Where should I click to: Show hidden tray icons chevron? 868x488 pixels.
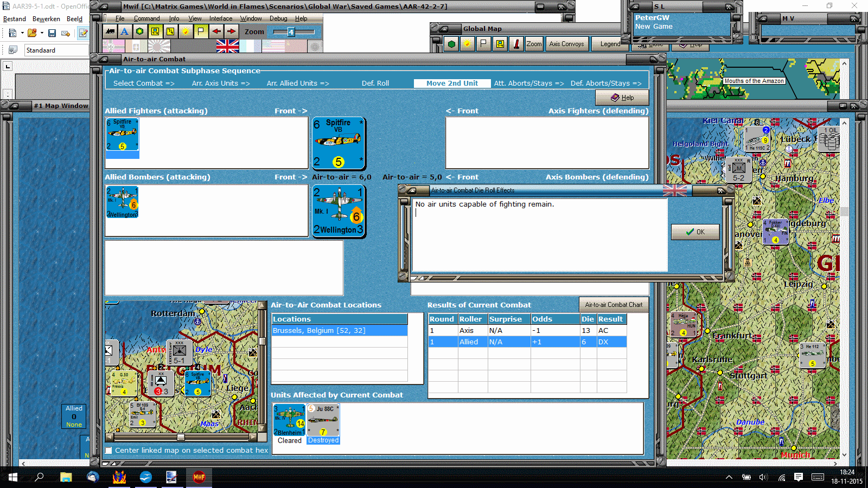pos(729,477)
